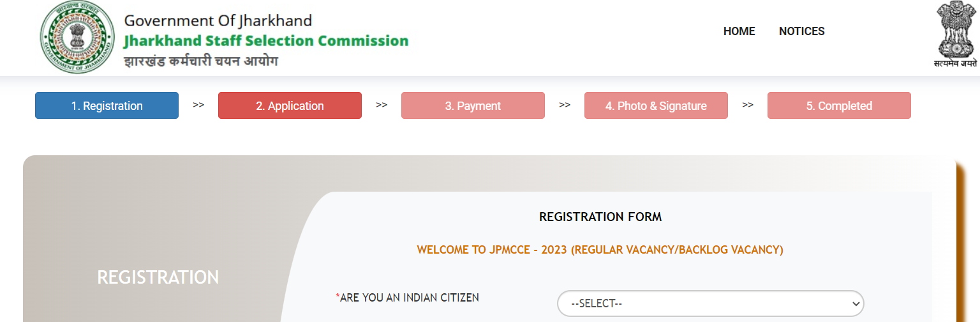Click the WELCOME TO JPMCCE - 2023 banner text
This screenshot has height=322, width=980.
coord(600,250)
